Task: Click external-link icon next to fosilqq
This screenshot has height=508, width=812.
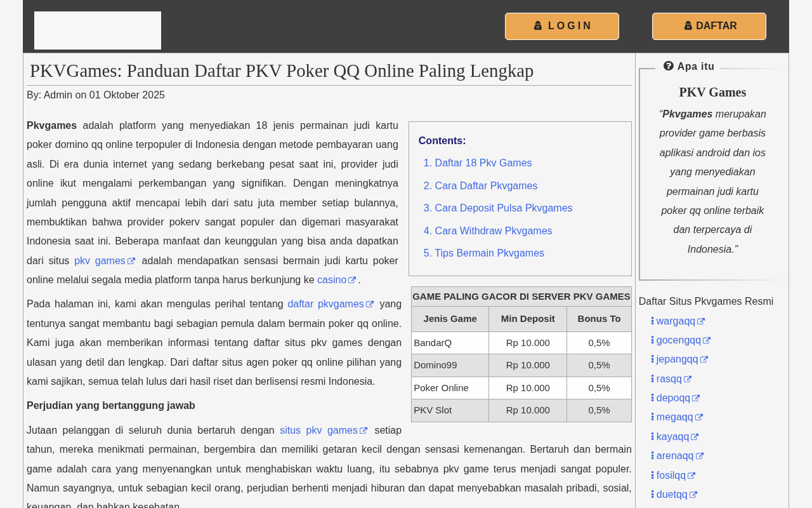Action: click(x=691, y=476)
